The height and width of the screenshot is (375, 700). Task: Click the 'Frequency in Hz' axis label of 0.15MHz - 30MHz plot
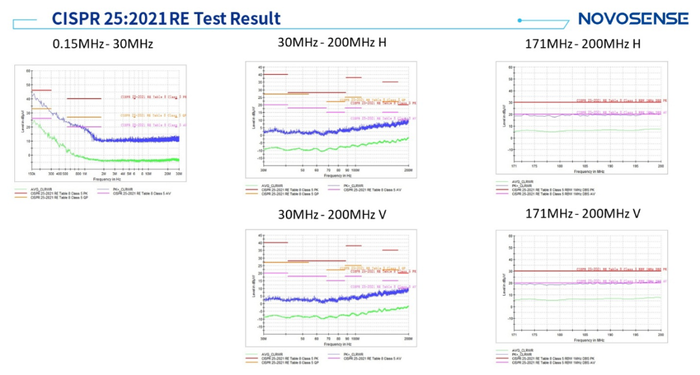(107, 179)
